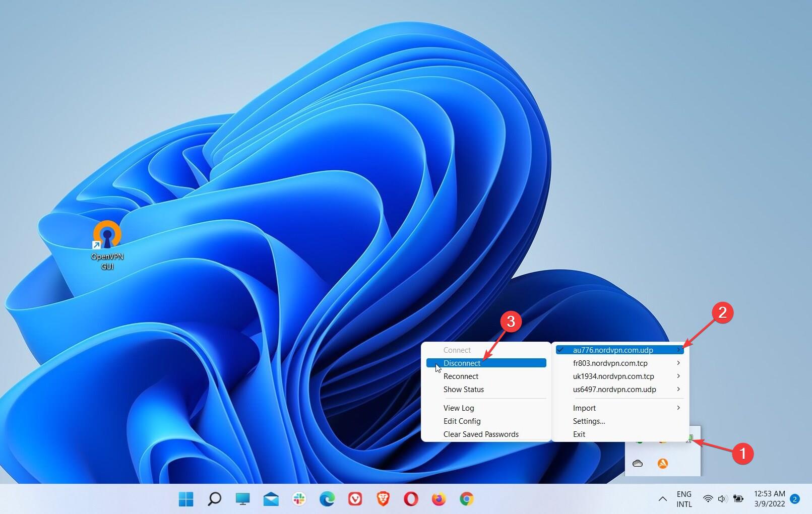Choose Disconnect in the context menu
This screenshot has width=812, height=514.
point(462,363)
